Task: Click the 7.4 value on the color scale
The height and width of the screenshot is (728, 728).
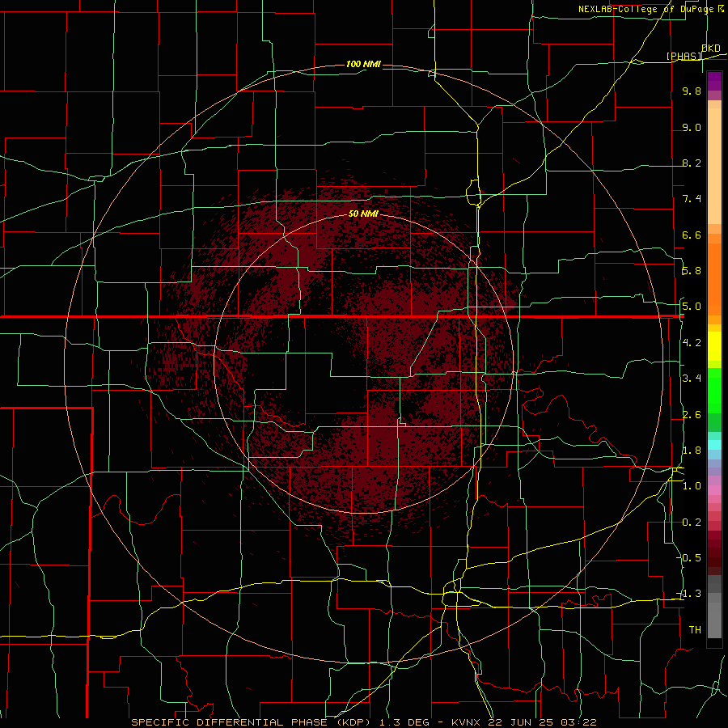Action: point(692,199)
